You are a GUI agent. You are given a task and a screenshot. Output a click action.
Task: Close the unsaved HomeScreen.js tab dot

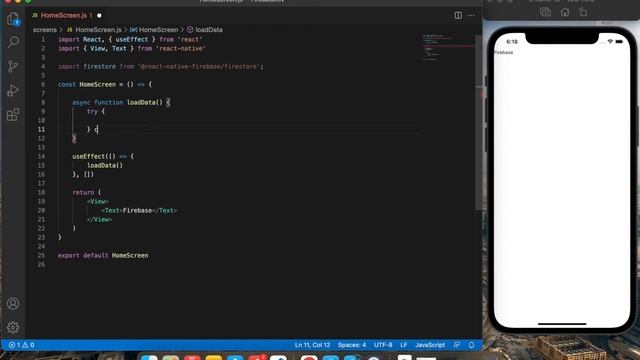click(x=99, y=16)
